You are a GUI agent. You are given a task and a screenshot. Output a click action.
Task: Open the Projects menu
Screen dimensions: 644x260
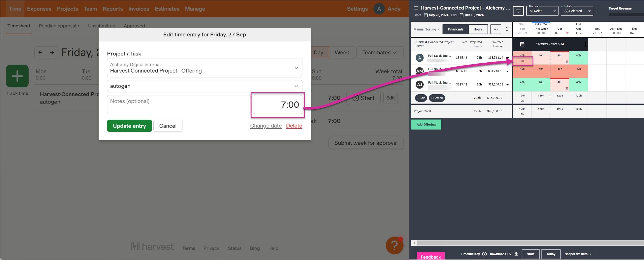[x=67, y=9]
